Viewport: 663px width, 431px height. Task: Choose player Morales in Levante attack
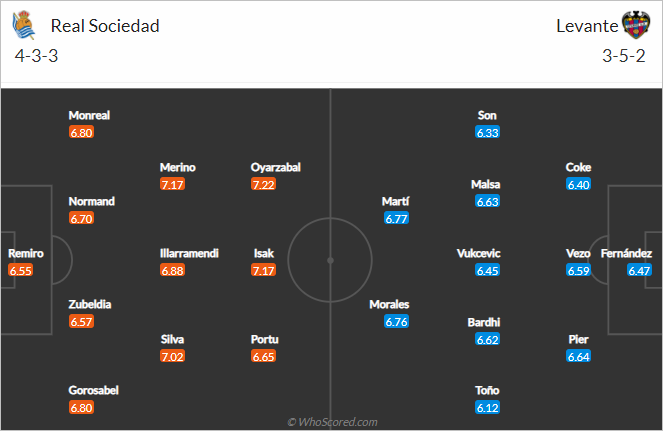pos(389,305)
